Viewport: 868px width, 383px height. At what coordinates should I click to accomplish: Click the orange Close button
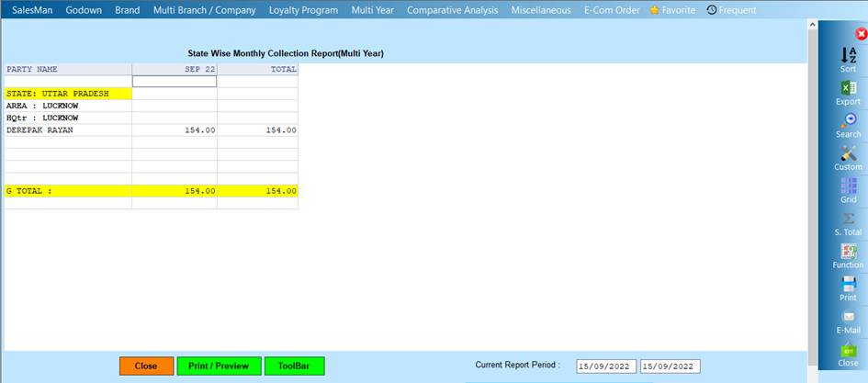[x=146, y=366]
